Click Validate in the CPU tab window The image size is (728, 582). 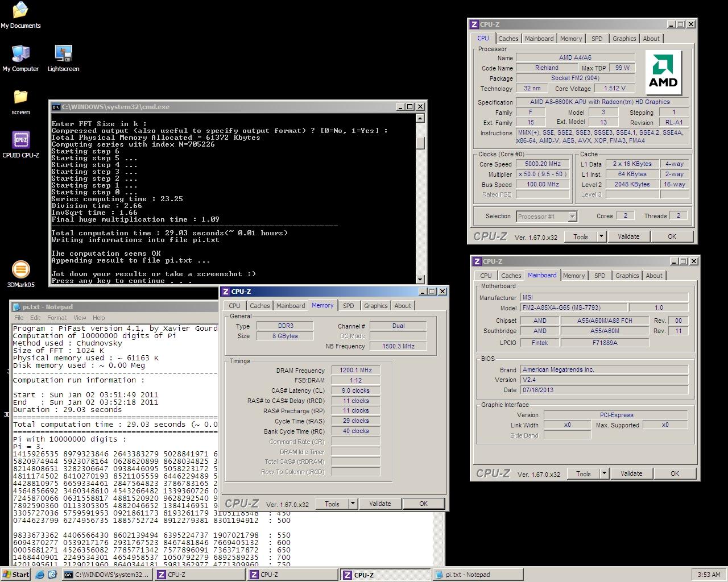[628, 236]
